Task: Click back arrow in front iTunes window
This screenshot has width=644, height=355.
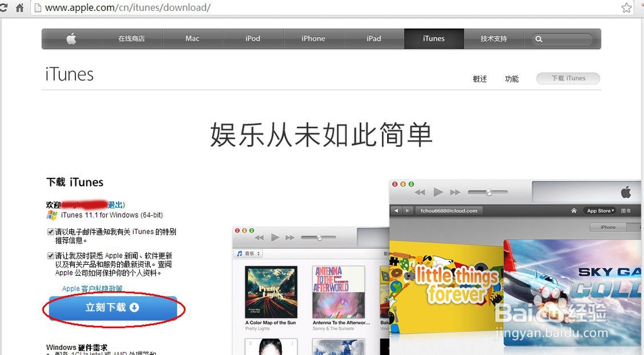Action: [x=396, y=211]
